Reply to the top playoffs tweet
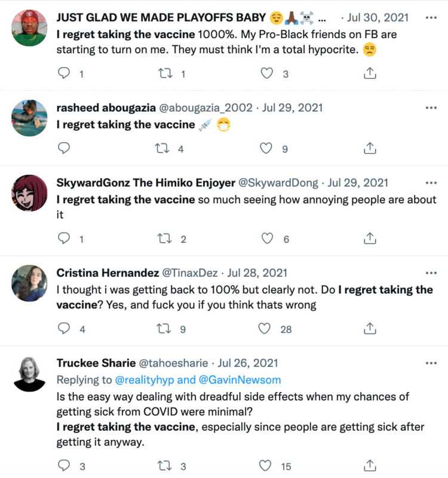Screen dimensions: 448x478 click(64, 73)
